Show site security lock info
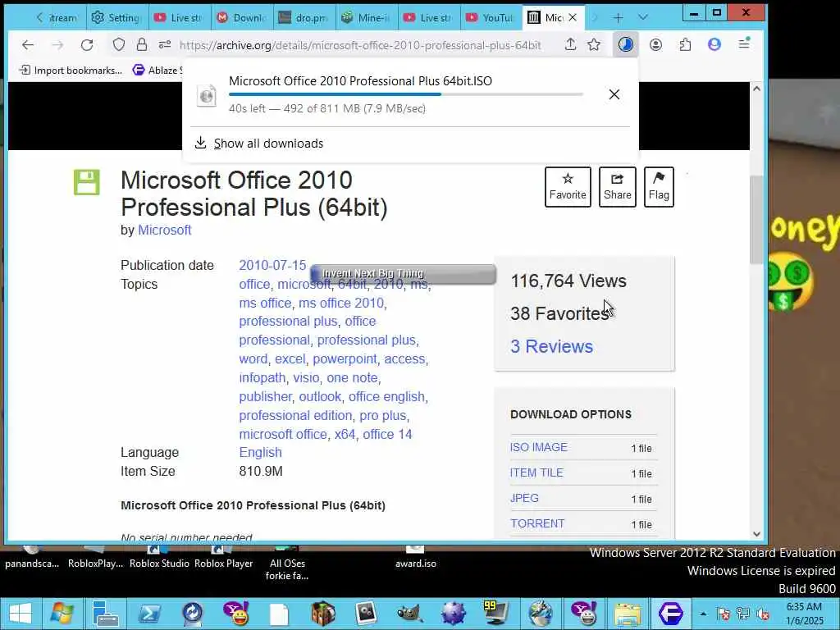 pyautogui.click(x=141, y=45)
